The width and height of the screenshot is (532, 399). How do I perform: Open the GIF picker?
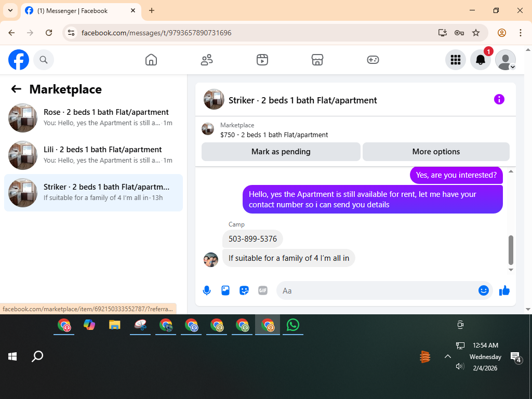pyautogui.click(x=262, y=290)
